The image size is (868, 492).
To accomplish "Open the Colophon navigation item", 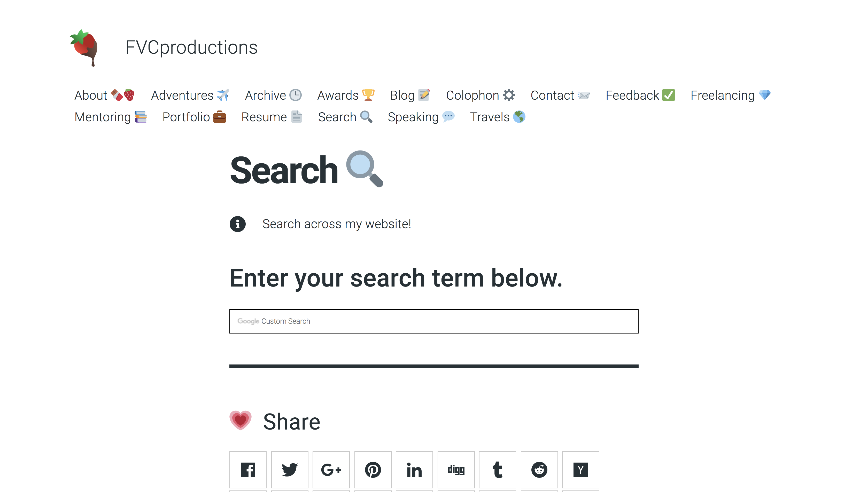I will [481, 95].
